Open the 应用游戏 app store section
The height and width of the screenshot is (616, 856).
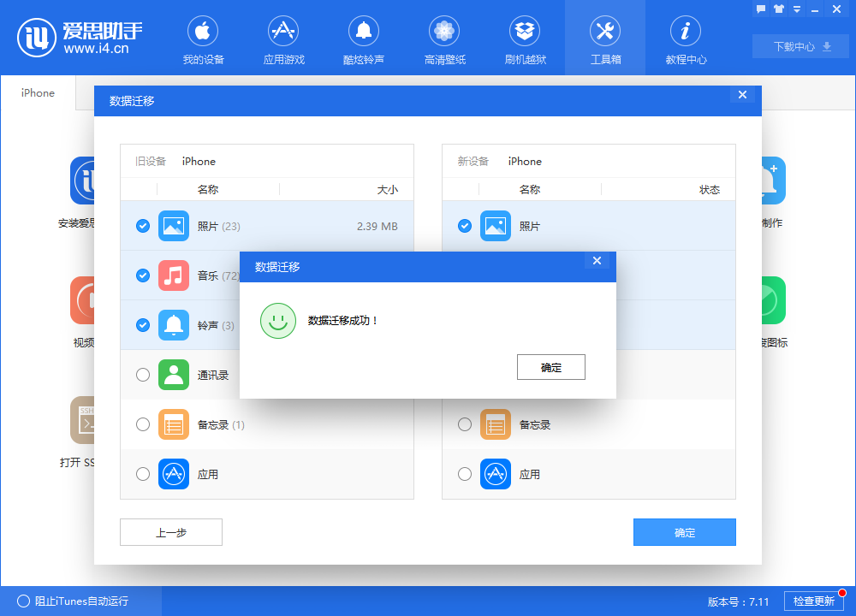(282, 38)
